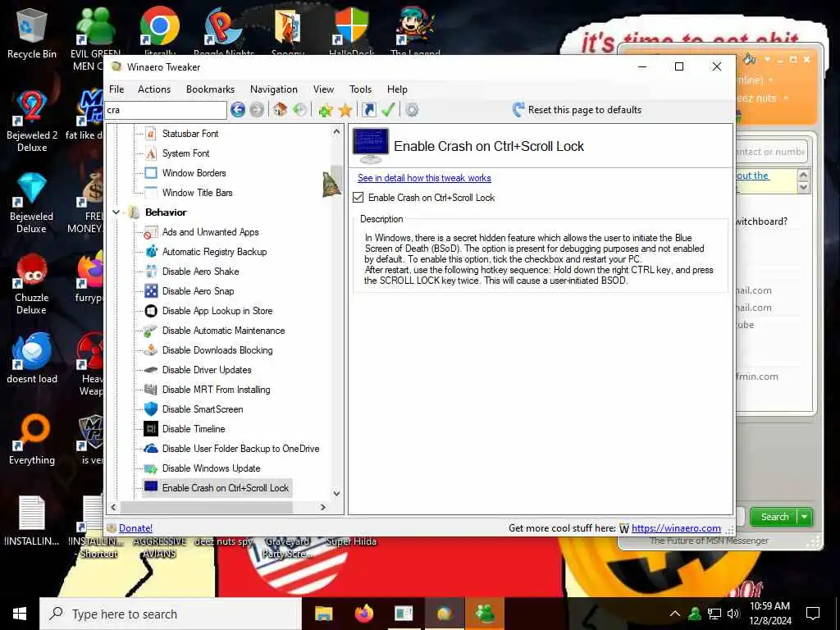Open 'See in detail how this tweak works' link
The width and height of the screenshot is (840, 630).
(424, 178)
